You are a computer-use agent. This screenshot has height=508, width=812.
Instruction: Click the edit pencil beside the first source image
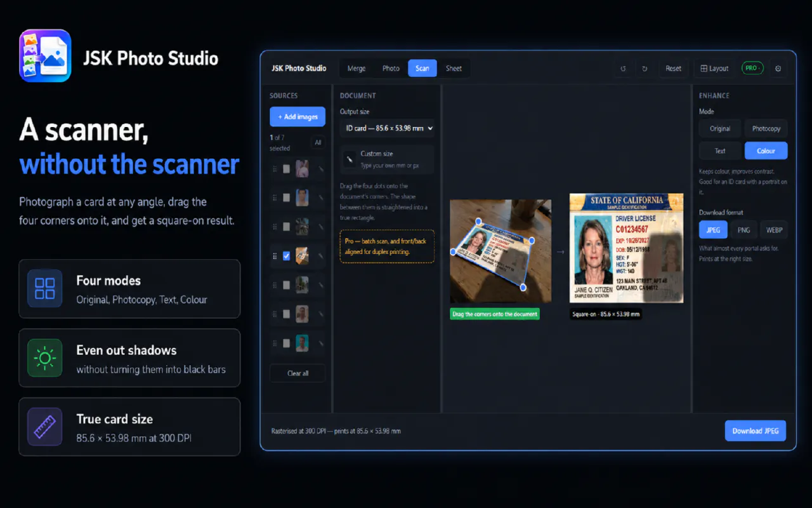320,169
